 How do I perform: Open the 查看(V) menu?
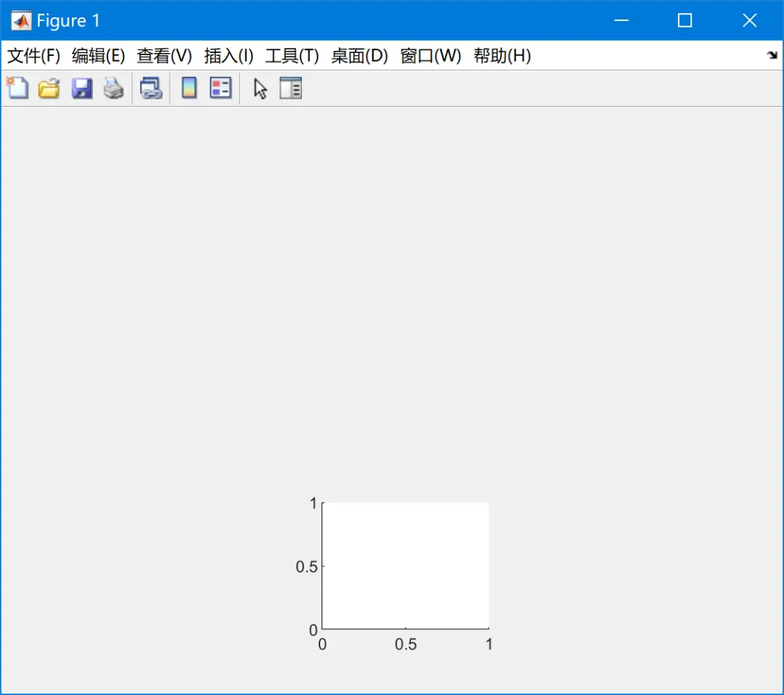[164, 55]
